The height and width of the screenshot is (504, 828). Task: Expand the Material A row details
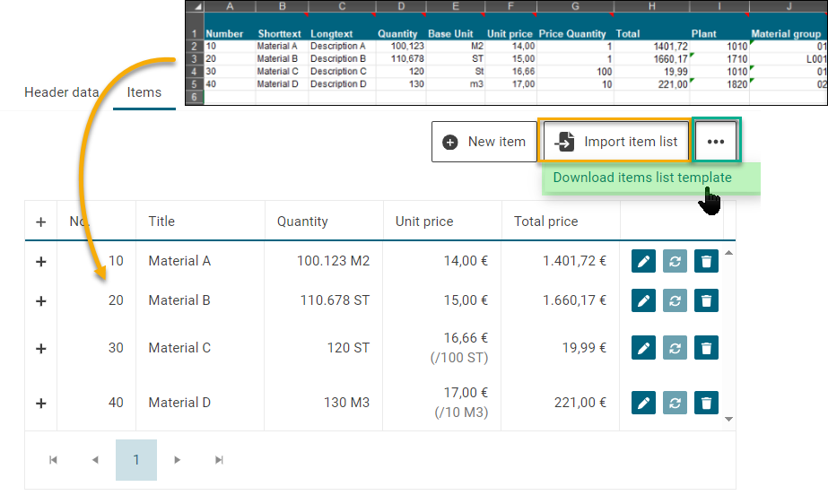40,261
